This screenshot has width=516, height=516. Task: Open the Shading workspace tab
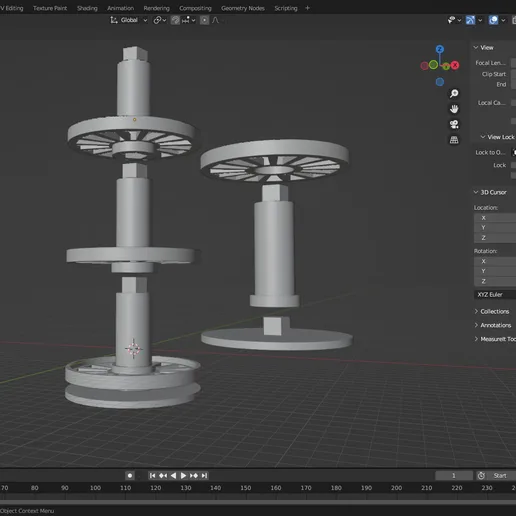(x=87, y=8)
